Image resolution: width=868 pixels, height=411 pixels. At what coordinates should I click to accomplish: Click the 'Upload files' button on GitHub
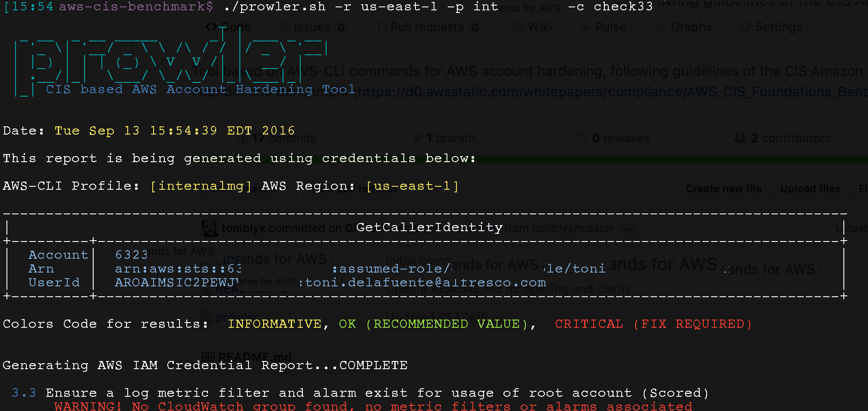(810, 189)
